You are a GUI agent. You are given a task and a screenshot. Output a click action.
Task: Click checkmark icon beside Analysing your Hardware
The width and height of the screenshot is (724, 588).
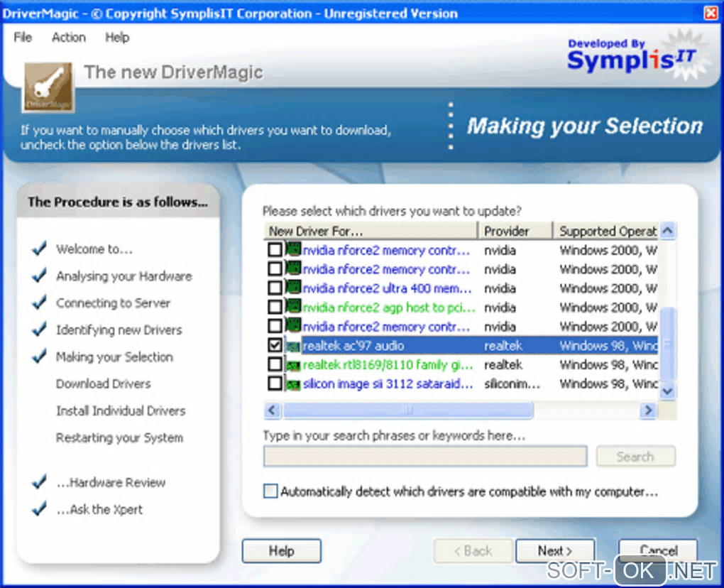39,275
